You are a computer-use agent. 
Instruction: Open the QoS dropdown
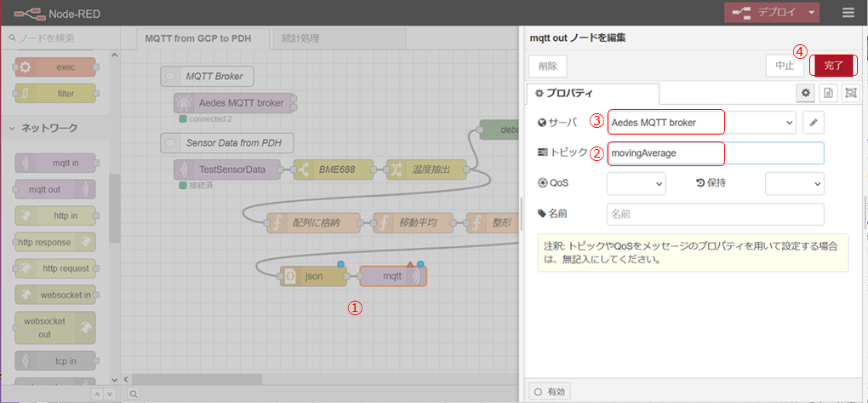tap(636, 183)
